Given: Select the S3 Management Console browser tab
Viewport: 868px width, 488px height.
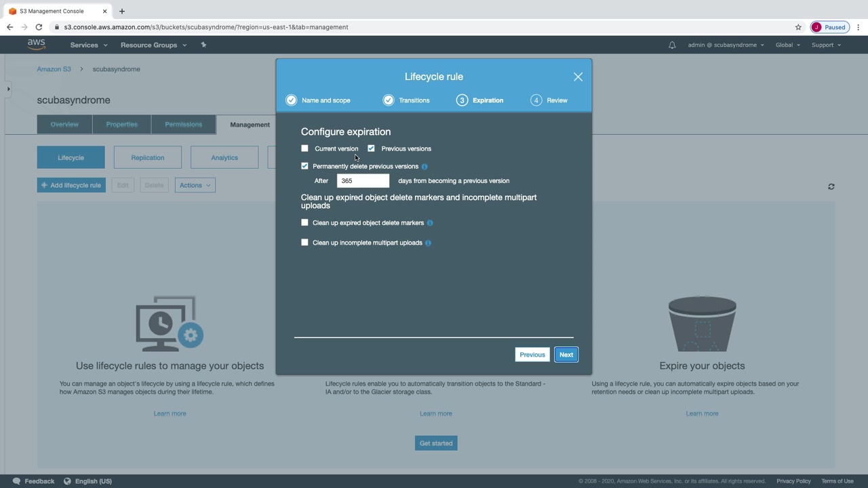Looking at the screenshot, I should coord(57,11).
